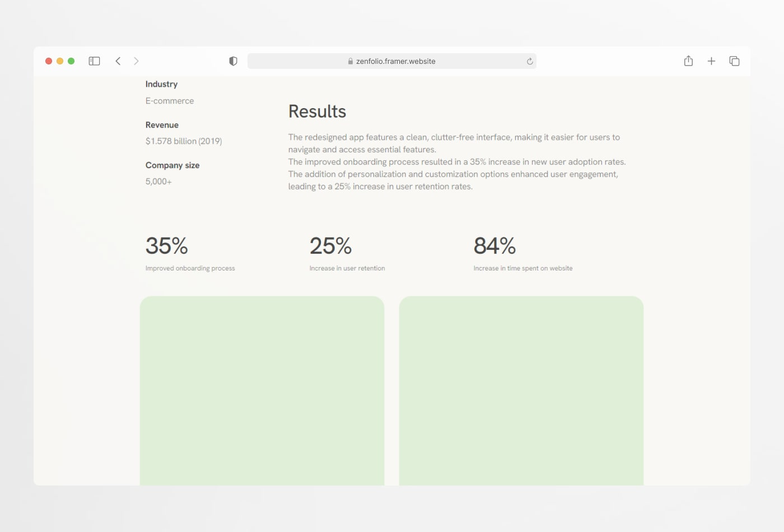Screen dimensions: 784x532
Task: Select the 25% statistic
Action: click(331, 246)
